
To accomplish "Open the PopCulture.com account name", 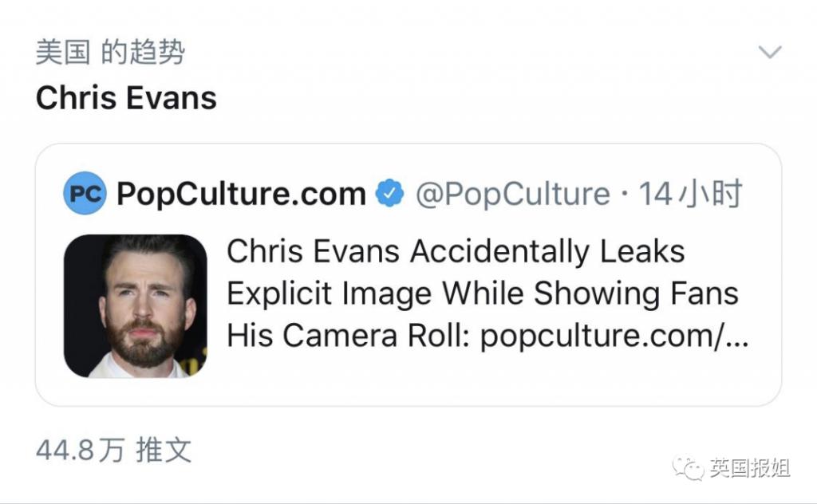I will point(241,194).
